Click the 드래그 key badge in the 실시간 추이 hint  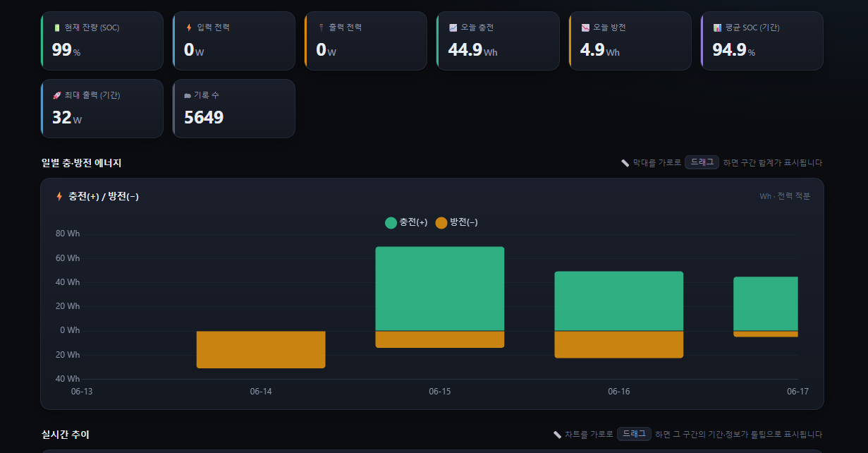click(634, 434)
